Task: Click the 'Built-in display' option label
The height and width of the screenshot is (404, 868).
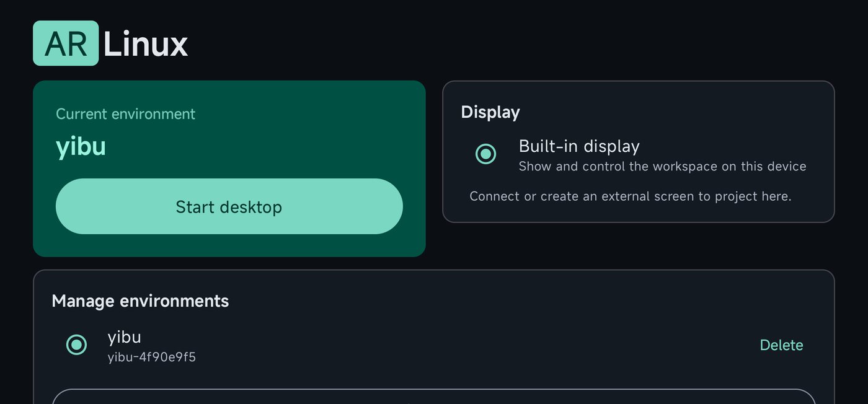Action: point(579,146)
